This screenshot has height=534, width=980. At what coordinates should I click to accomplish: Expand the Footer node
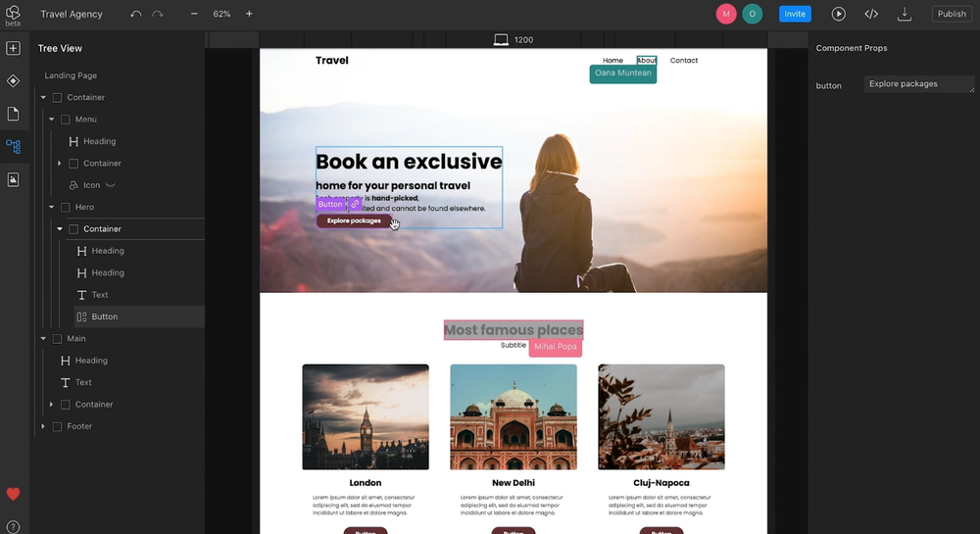(x=43, y=426)
